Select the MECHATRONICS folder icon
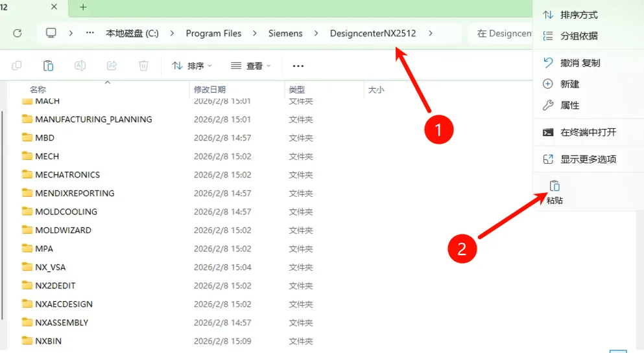The image size is (644, 353). click(x=27, y=174)
